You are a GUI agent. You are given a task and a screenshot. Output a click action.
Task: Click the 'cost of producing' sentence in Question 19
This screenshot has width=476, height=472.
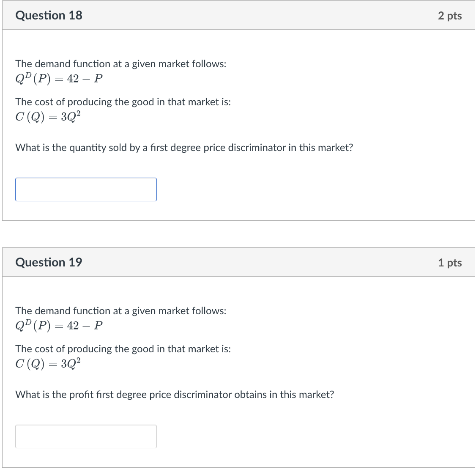point(123,349)
